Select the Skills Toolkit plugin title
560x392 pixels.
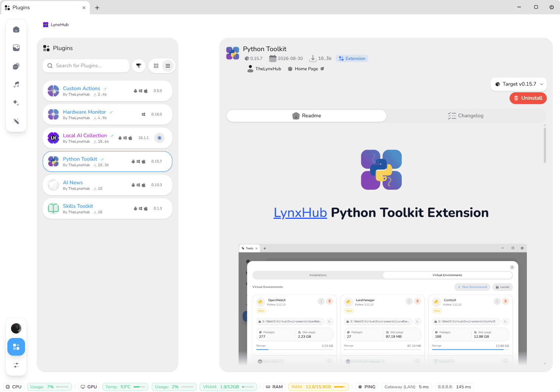[x=78, y=206]
